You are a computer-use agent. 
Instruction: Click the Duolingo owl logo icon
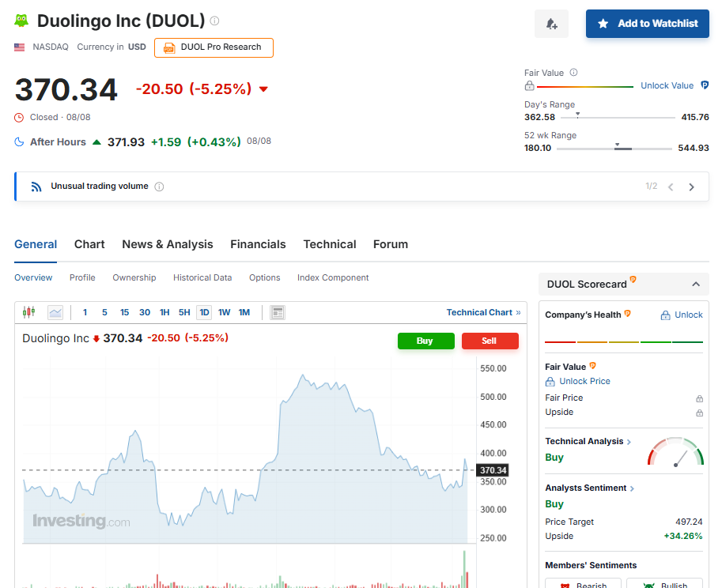click(x=21, y=21)
